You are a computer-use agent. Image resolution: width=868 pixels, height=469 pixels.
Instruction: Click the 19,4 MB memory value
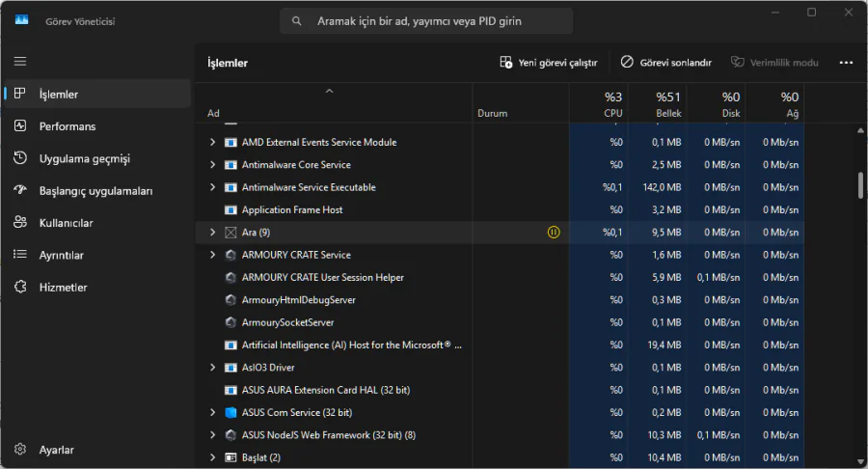pos(665,345)
